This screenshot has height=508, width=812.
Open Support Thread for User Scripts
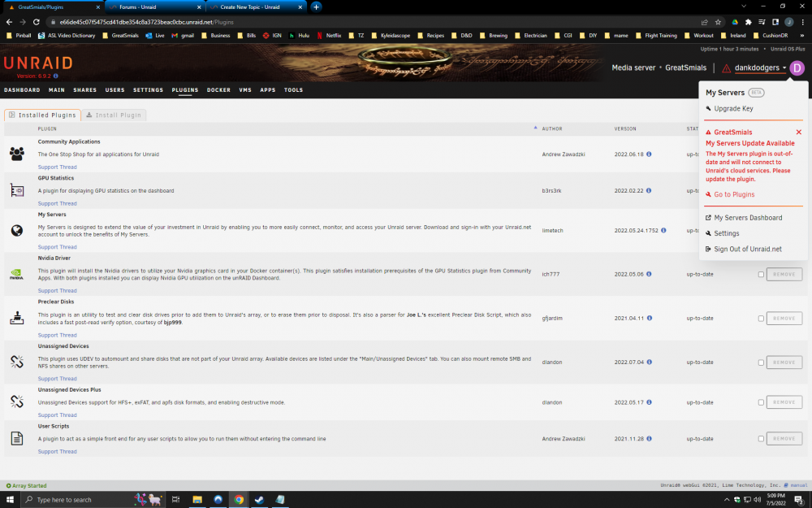point(57,451)
